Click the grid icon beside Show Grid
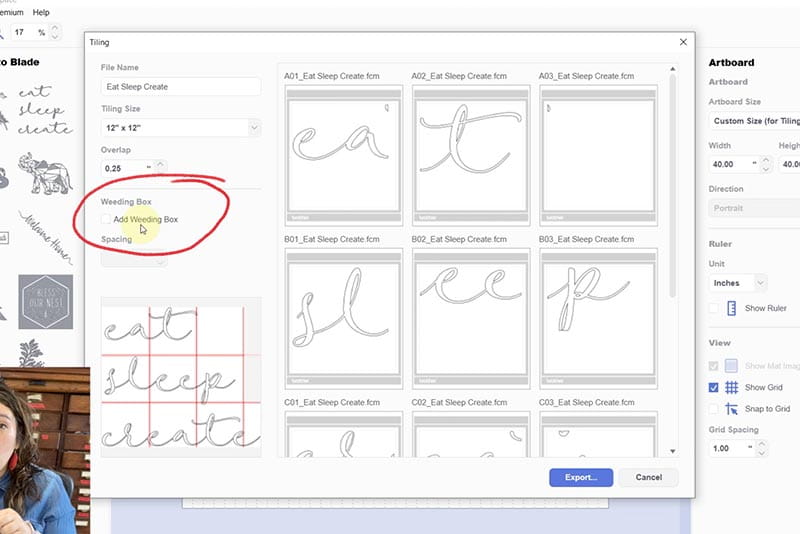The height and width of the screenshot is (534, 800). [732, 387]
